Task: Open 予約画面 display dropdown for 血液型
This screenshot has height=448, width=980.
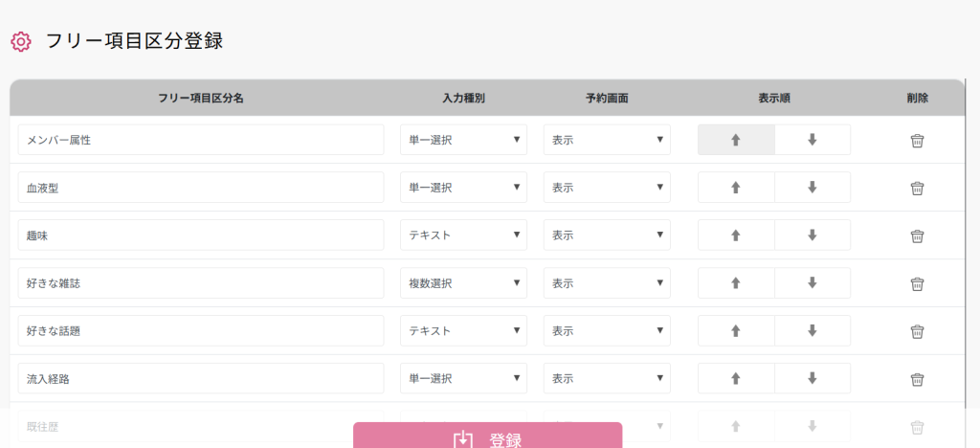Action: [607, 188]
